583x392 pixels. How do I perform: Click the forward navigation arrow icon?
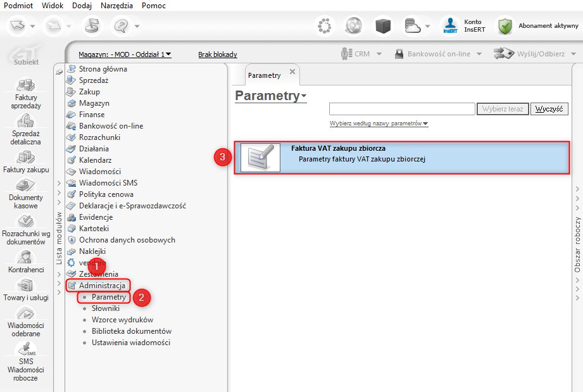click(x=54, y=26)
